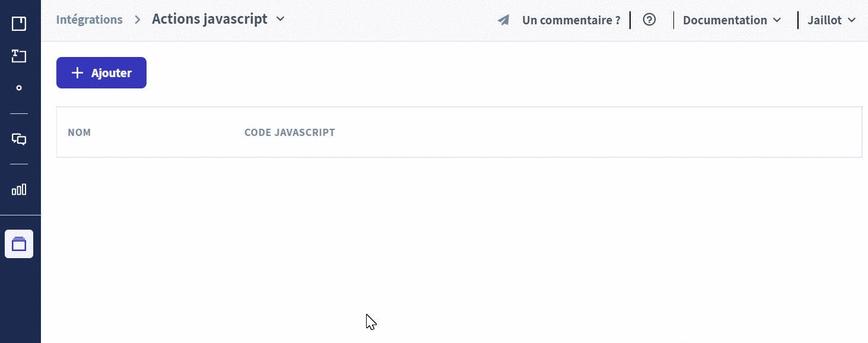Click the Actions javascript page title
The height and width of the screenshot is (343, 868).
click(x=209, y=19)
